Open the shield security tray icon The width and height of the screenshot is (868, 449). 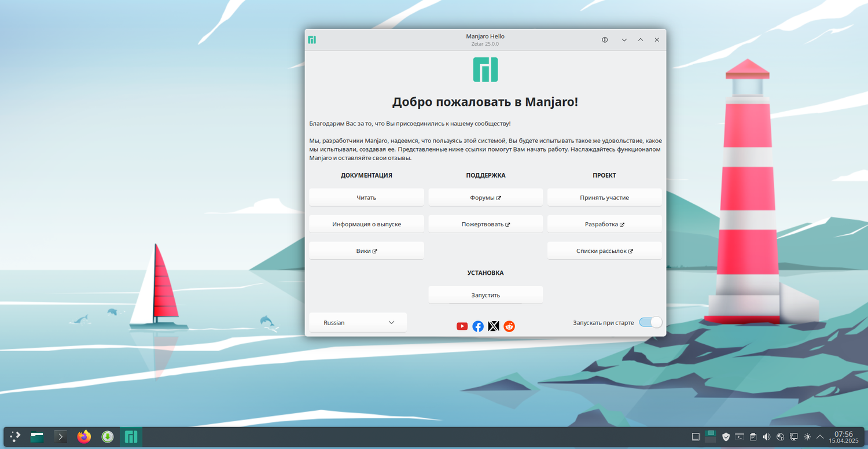pos(726,437)
